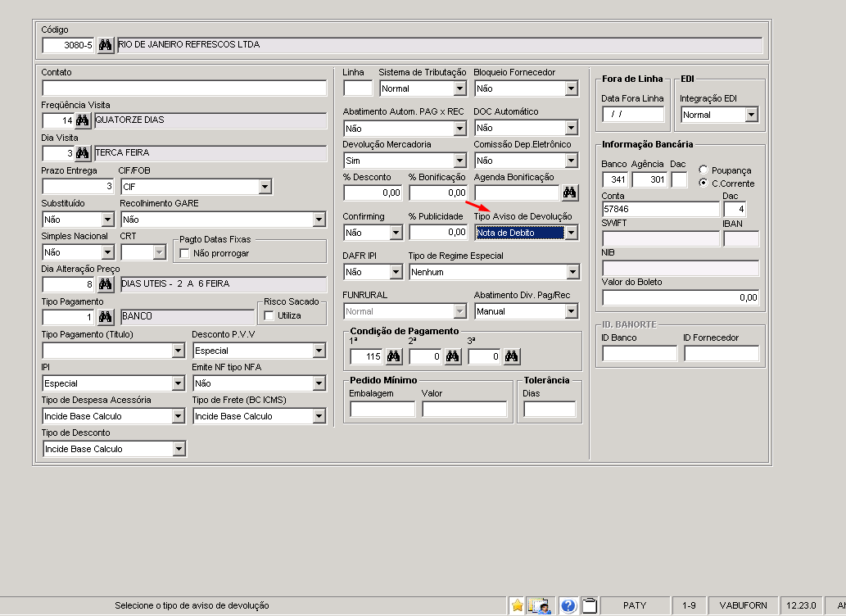The height and width of the screenshot is (616, 846).
Task: Click the Valor do Boleto field
Action: [x=681, y=297]
